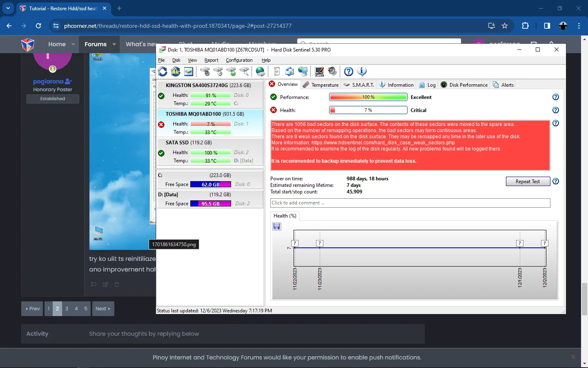Viewport: 588px width, 368px height.
Task: Click the install app icon in address bar
Action: click(492, 26)
